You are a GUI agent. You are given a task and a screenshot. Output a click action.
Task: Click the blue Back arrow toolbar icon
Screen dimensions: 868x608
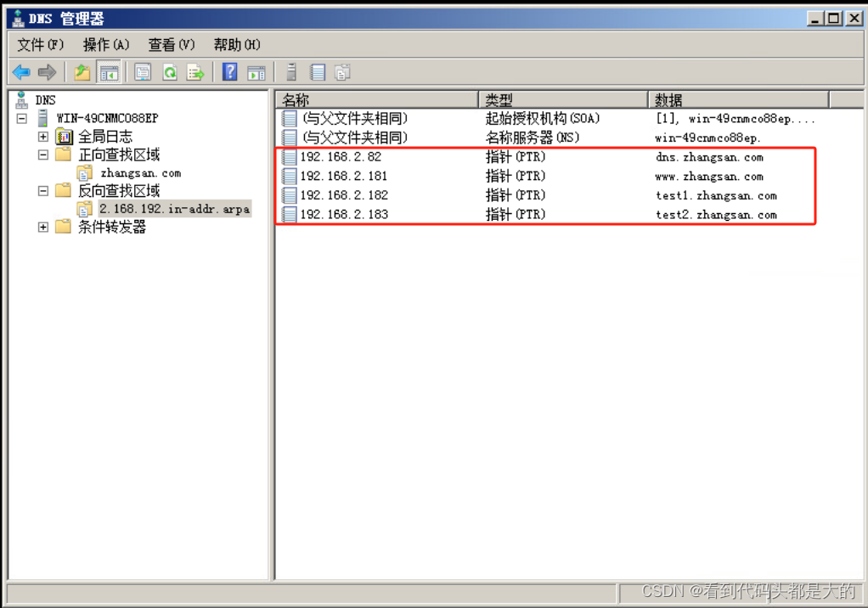(x=21, y=72)
